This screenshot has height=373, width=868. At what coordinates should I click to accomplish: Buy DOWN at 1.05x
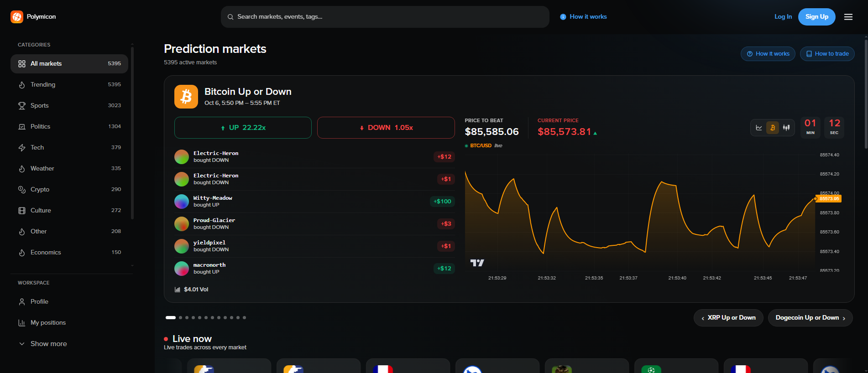point(386,128)
